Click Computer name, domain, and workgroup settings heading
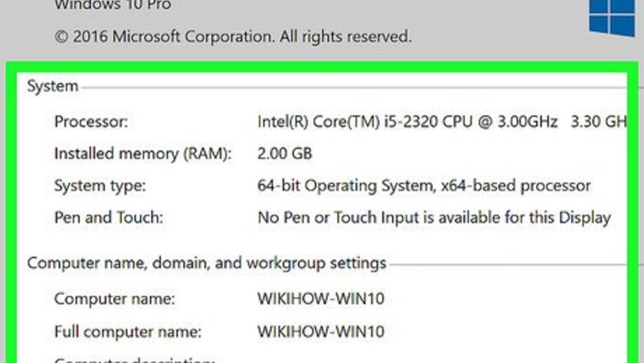644x363 pixels. point(206,263)
